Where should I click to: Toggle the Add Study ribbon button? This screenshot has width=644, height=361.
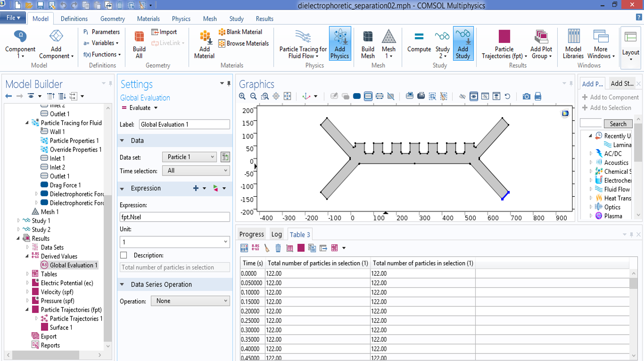click(463, 43)
